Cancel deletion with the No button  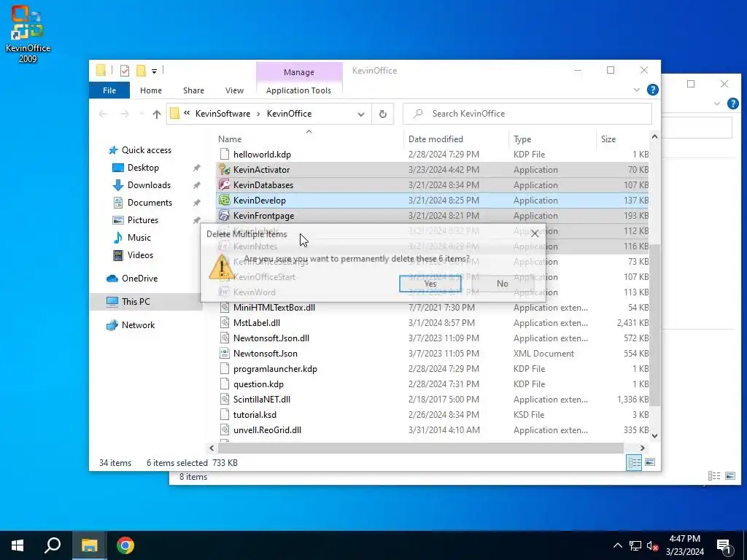point(503,284)
